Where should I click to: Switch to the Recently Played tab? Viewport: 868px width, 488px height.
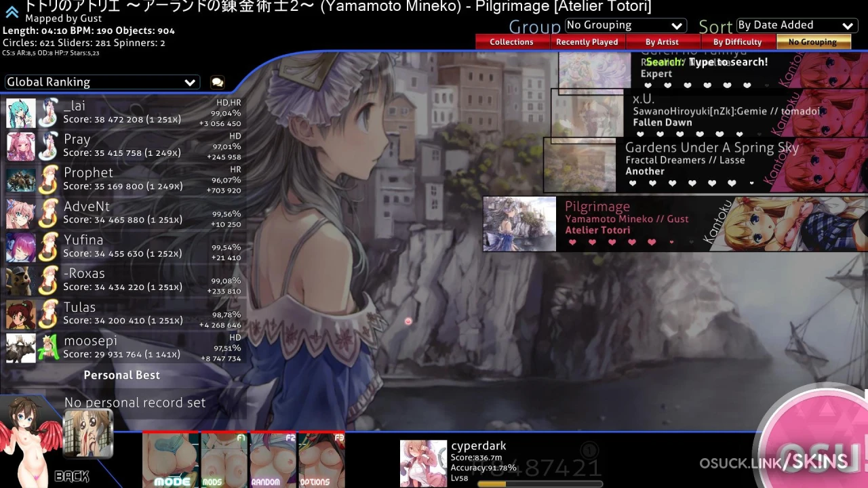click(587, 42)
